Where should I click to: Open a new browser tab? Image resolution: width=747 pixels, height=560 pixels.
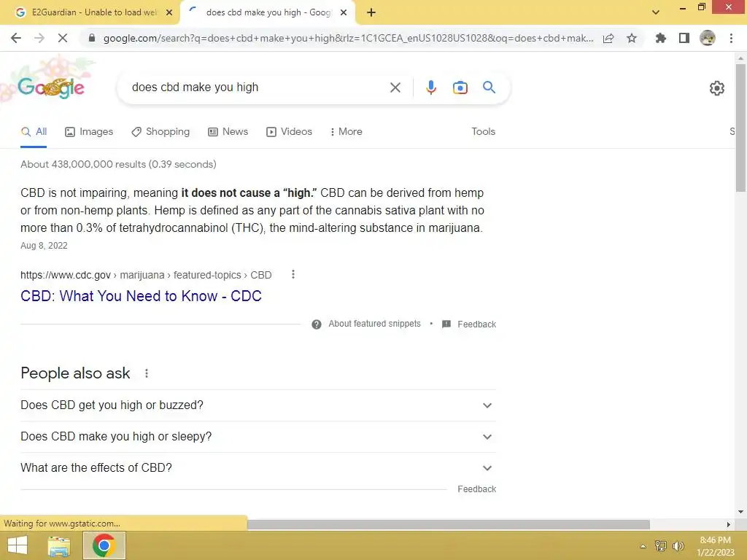(x=371, y=12)
